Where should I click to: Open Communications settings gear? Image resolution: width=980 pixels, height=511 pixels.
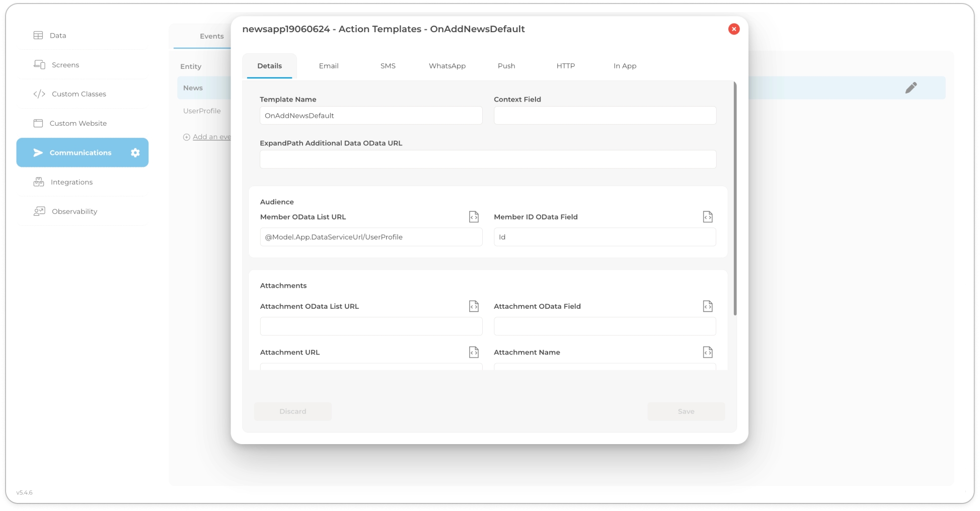pyautogui.click(x=135, y=153)
